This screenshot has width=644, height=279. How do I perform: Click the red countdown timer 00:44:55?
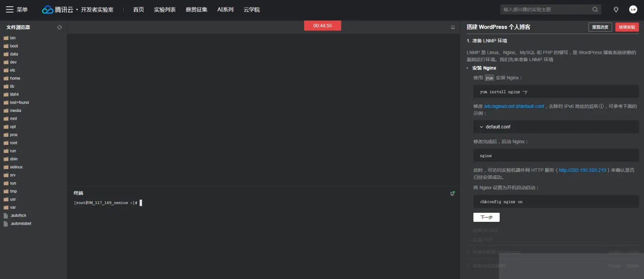pyautogui.click(x=322, y=26)
